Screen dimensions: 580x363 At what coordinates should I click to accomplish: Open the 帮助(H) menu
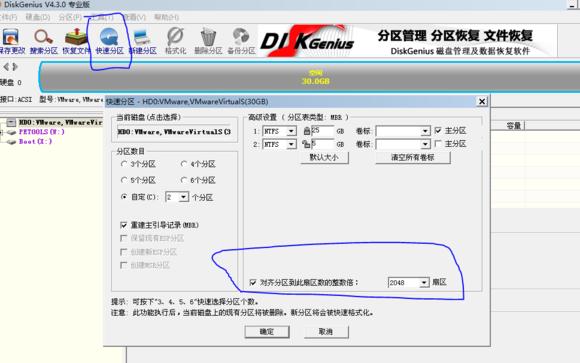[x=166, y=17]
